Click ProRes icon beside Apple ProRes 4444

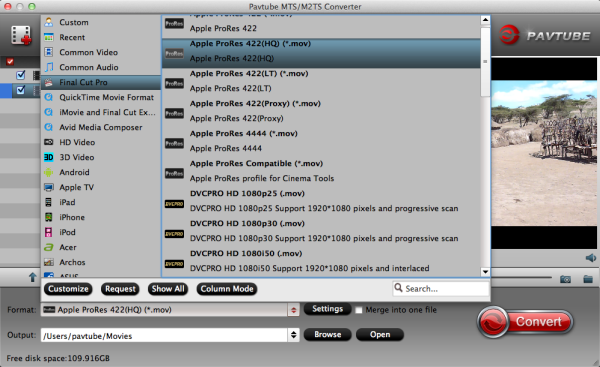[x=174, y=144]
